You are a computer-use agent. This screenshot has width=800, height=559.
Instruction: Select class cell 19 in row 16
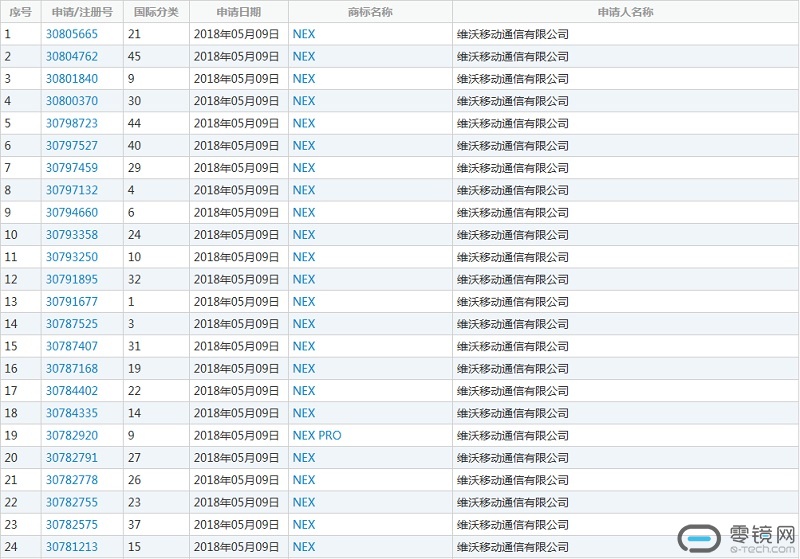pyautogui.click(x=156, y=369)
